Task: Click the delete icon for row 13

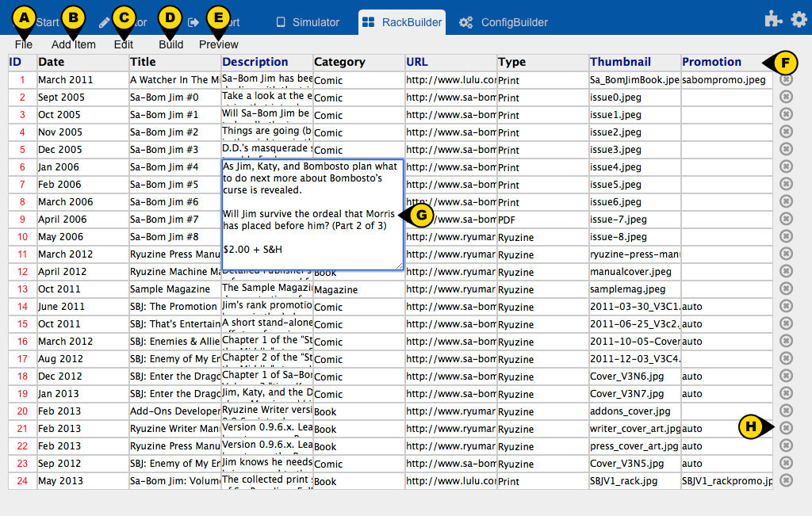Action: [786, 289]
